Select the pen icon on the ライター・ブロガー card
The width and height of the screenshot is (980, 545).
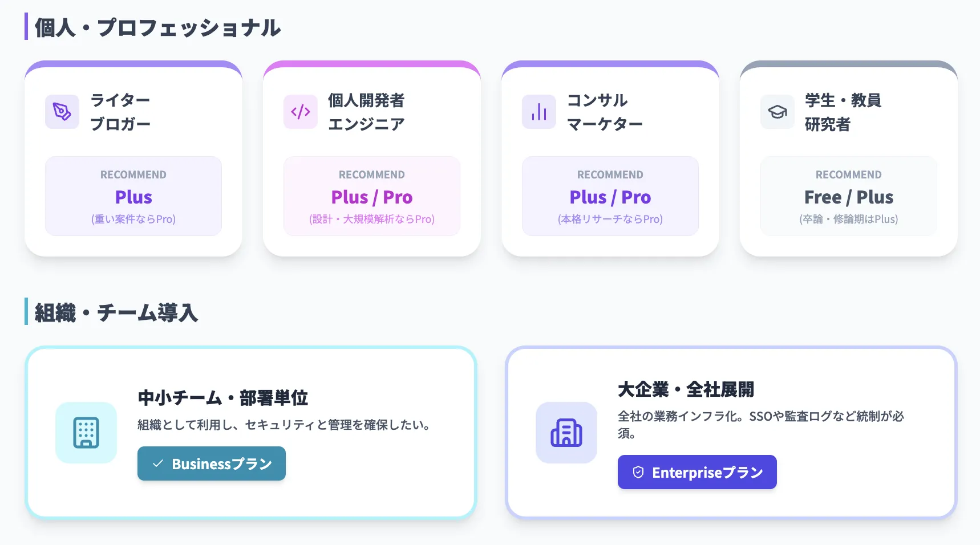62,112
